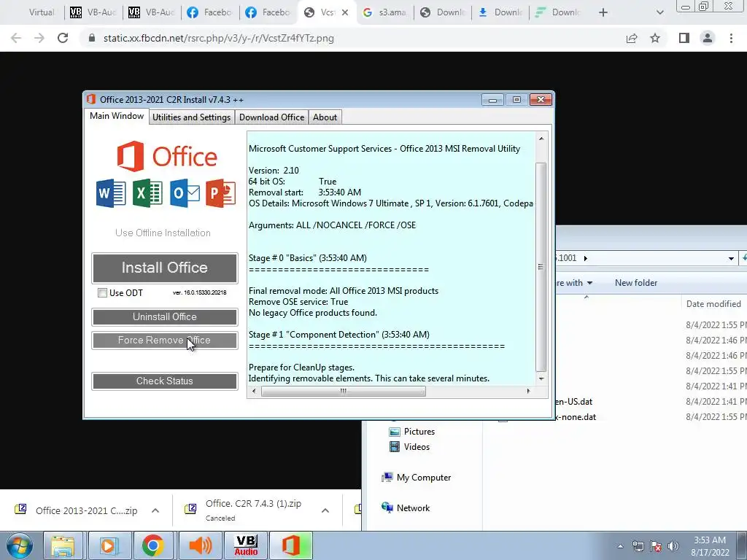747x560 pixels.
Task: Select Office installer taskbar icon
Action: coord(291,545)
